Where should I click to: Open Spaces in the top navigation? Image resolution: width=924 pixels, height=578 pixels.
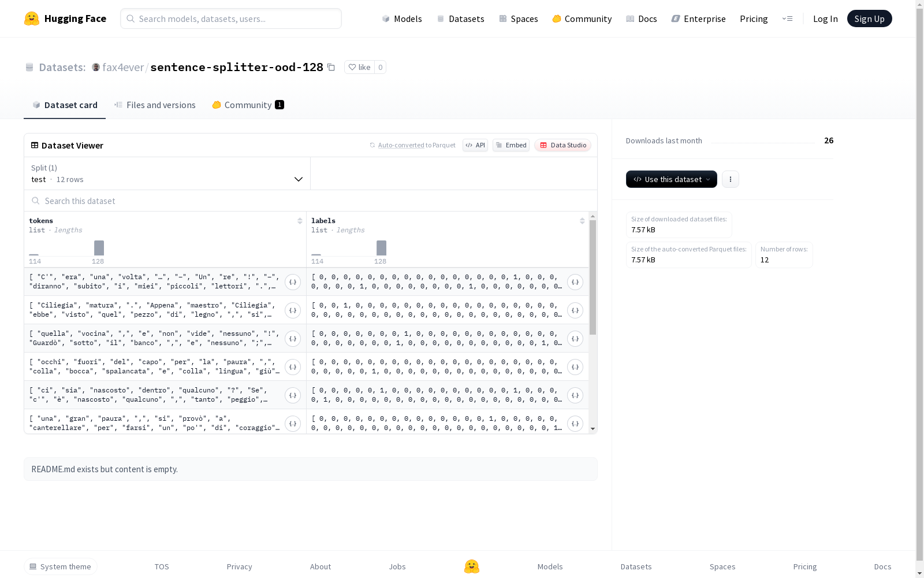(519, 18)
